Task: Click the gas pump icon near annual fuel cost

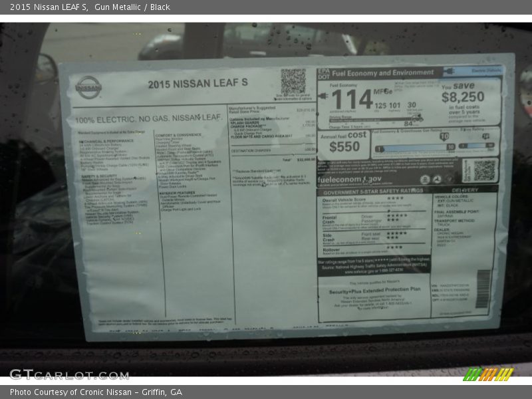Action: point(417,117)
